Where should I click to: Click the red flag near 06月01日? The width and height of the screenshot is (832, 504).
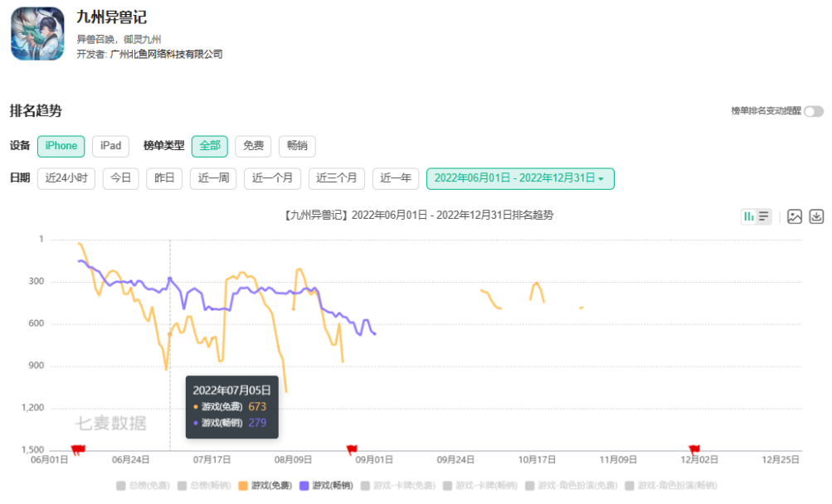coord(78,449)
